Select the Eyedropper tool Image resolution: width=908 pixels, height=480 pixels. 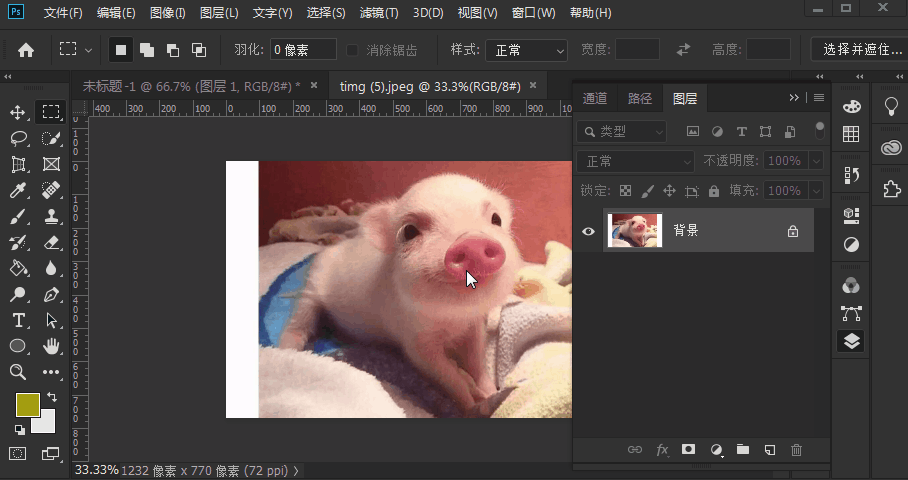(x=19, y=190)
